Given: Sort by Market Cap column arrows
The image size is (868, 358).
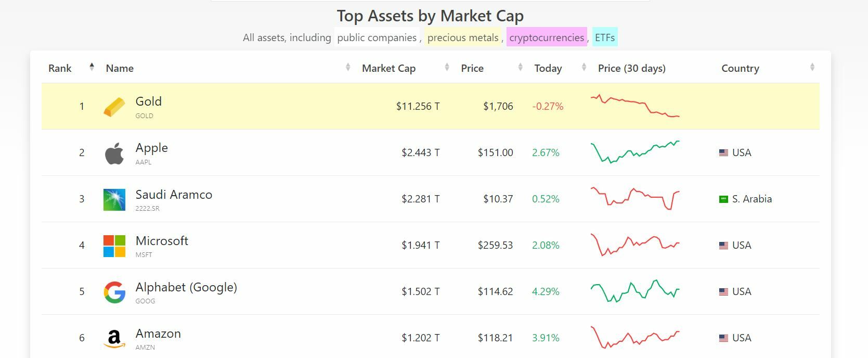Looking at the screenshot, I should point(447,67).
